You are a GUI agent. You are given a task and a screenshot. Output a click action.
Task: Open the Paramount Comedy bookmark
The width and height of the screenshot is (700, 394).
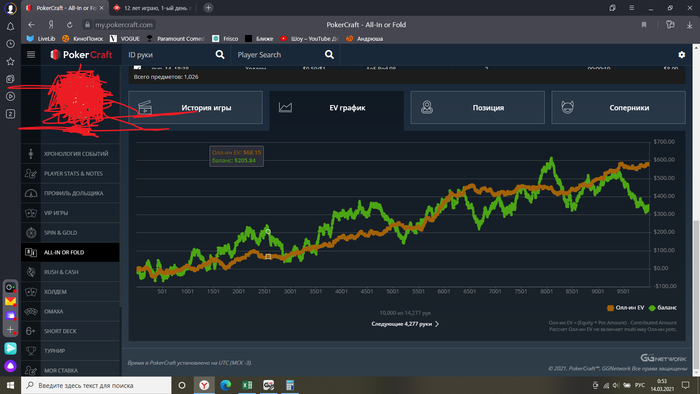coord(175,39)
